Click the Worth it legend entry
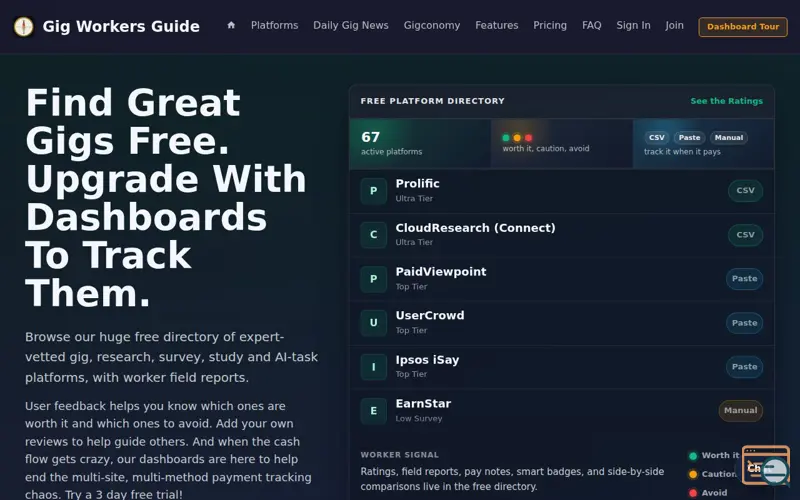Viewport: 800px width, 500px height. (714, 456)
